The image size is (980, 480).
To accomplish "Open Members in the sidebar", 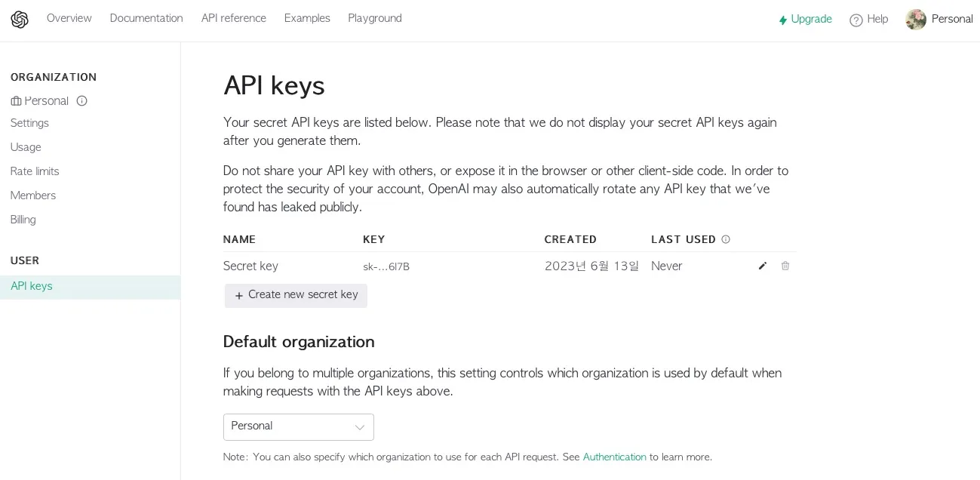I will click(33, 195).
